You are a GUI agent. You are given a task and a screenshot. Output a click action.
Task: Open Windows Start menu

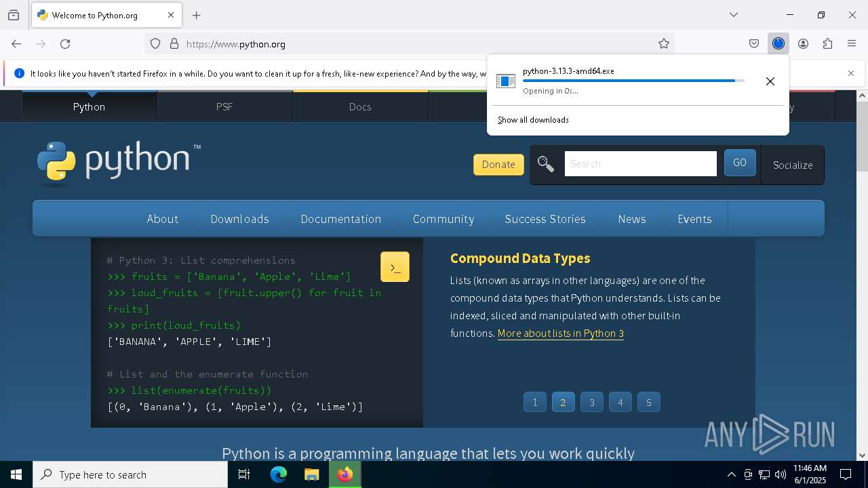click(x=16, y=474)
